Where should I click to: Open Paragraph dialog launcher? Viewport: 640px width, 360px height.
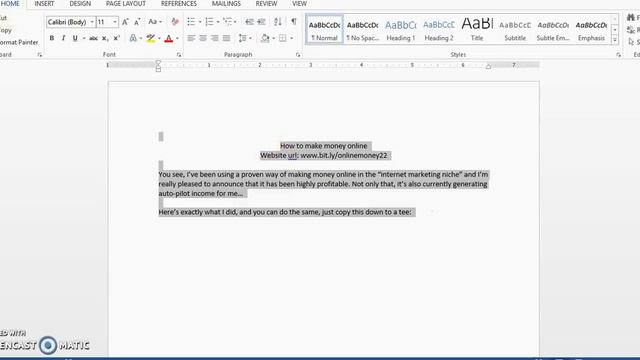coord(298,54)
